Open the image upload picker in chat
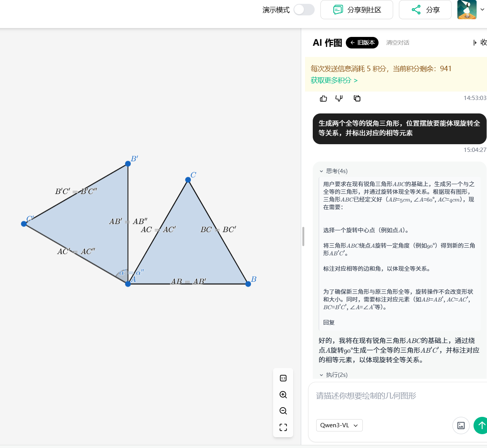This screenshot has width=487, height=448. [x=461, y=425]
